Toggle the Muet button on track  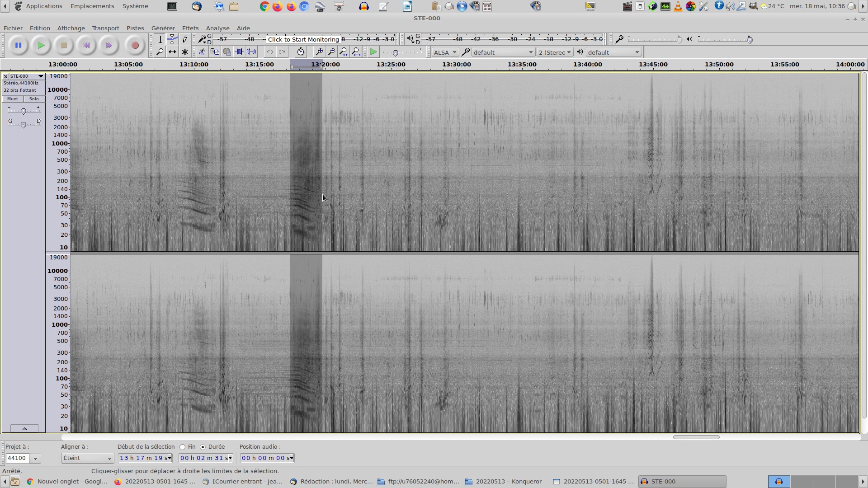(x=13, y=99)
